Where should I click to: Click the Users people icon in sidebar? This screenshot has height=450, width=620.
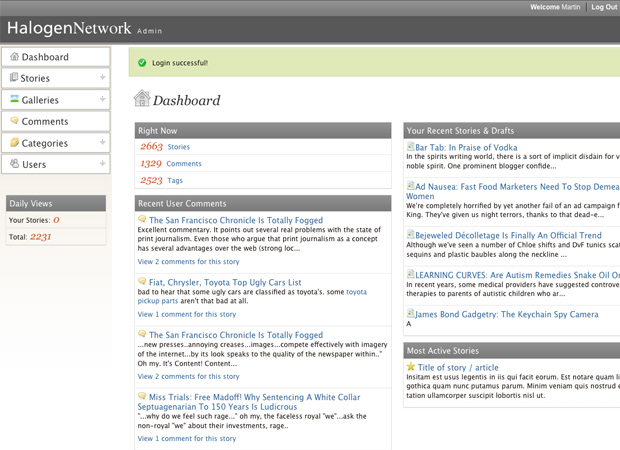[14, 163]
